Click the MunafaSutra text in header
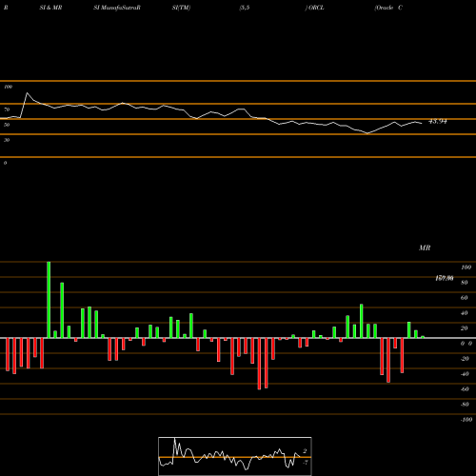476x476 pixels. coord(120,8)
